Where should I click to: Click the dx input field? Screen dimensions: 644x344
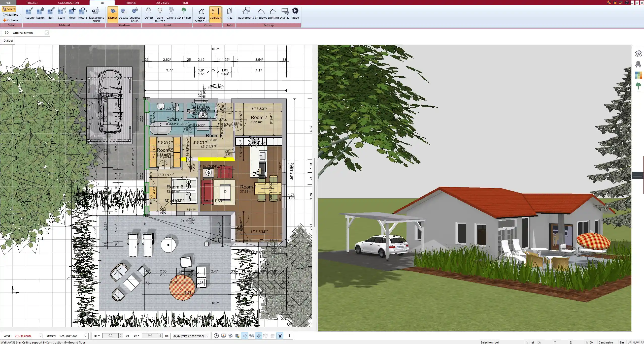pos(111,336)
